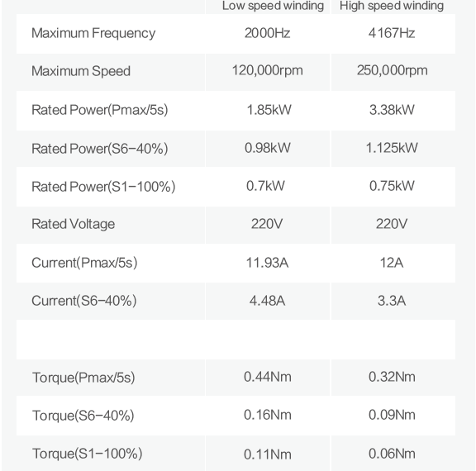Click the 1.125kW power value
Viewport: 476px width, 471px height.
click(392, 148)
